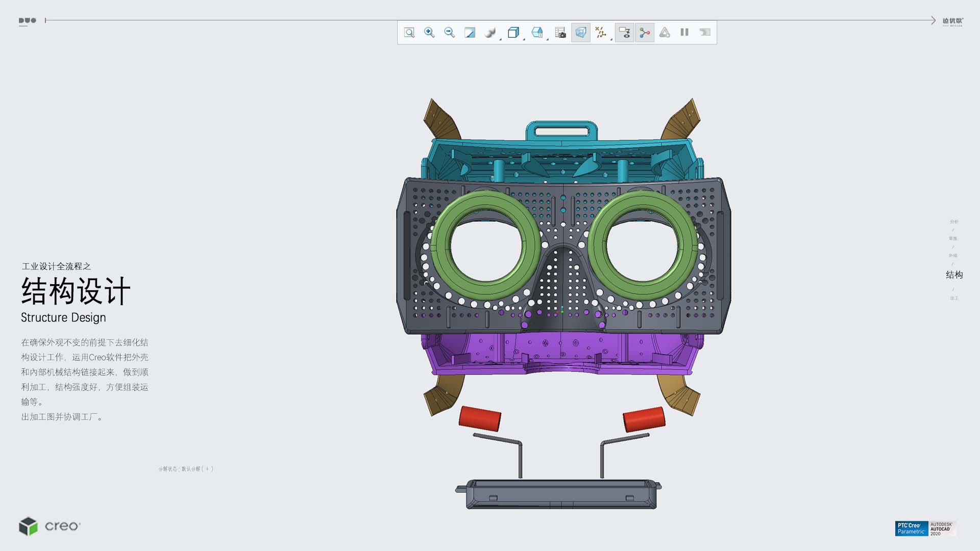
Task: Expand the saved orientations dropdown arrow
Action: click(524, 39)
